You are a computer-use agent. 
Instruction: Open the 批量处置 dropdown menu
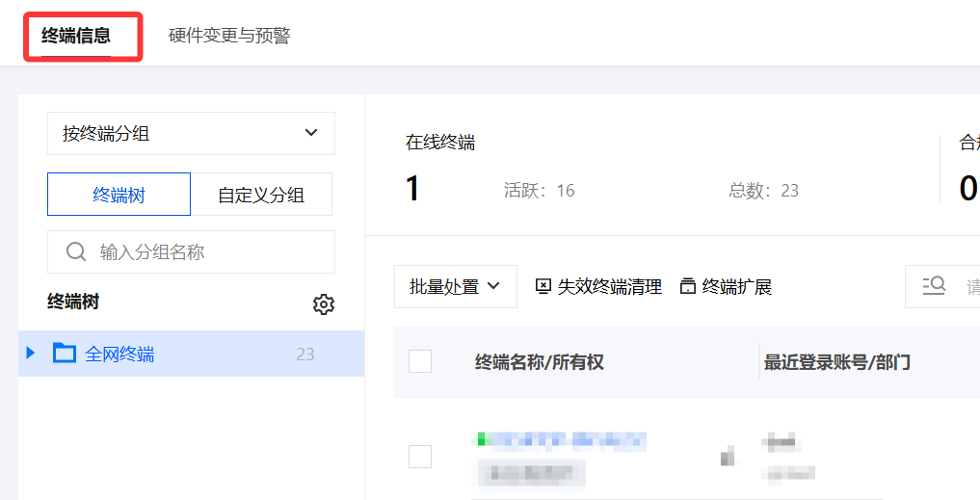coord(456,286)
